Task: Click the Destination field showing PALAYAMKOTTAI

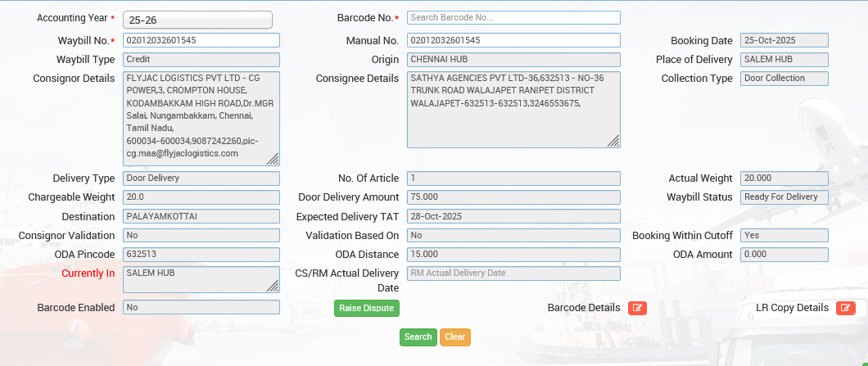Action: click(x=201, y=216)
